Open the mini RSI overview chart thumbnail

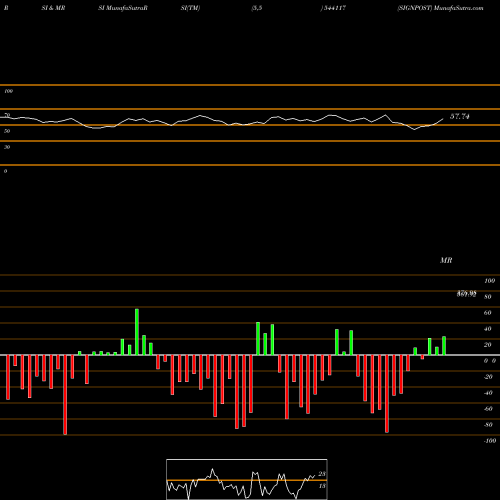pos(247,479)
